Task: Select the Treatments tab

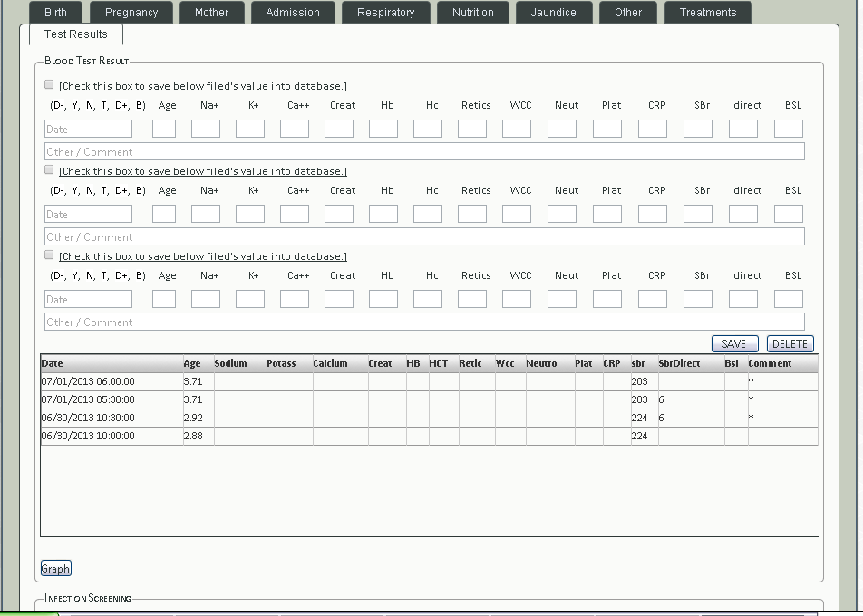Action: tap(707, 13)
